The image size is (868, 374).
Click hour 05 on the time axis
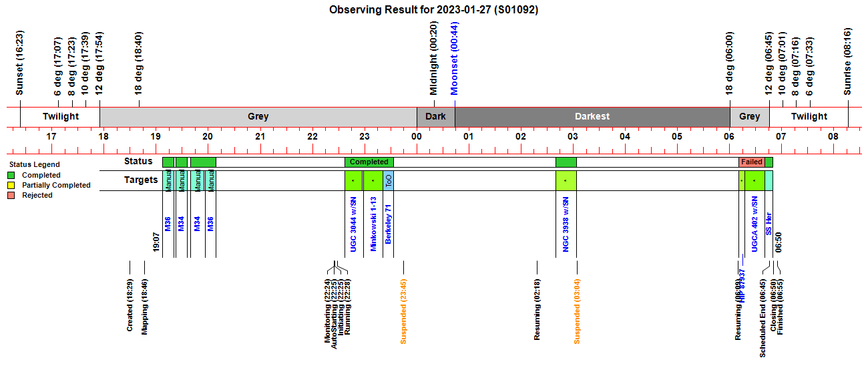click(677, 136)
